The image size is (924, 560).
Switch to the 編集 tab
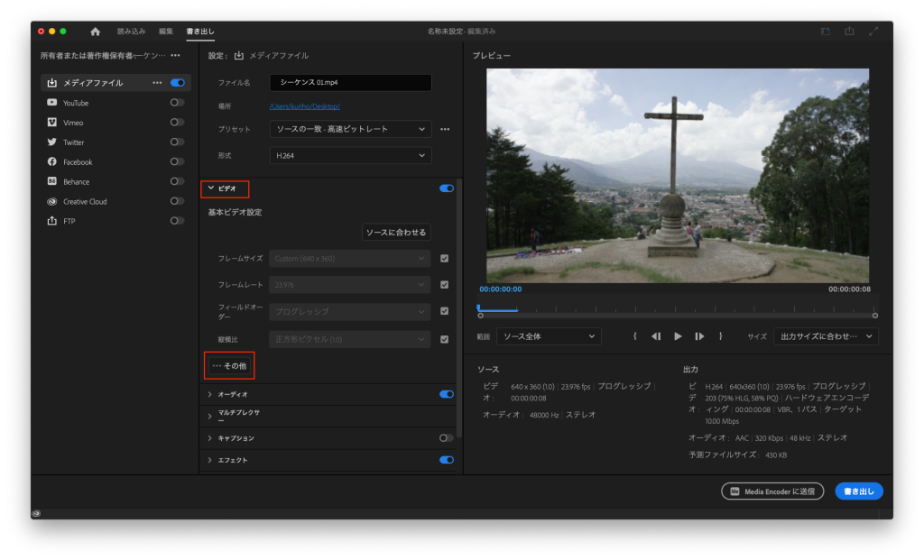point(166,32)
